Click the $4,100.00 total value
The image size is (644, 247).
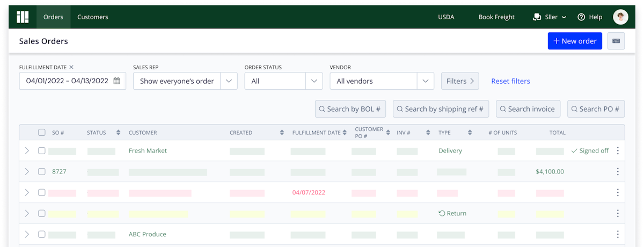550,172
